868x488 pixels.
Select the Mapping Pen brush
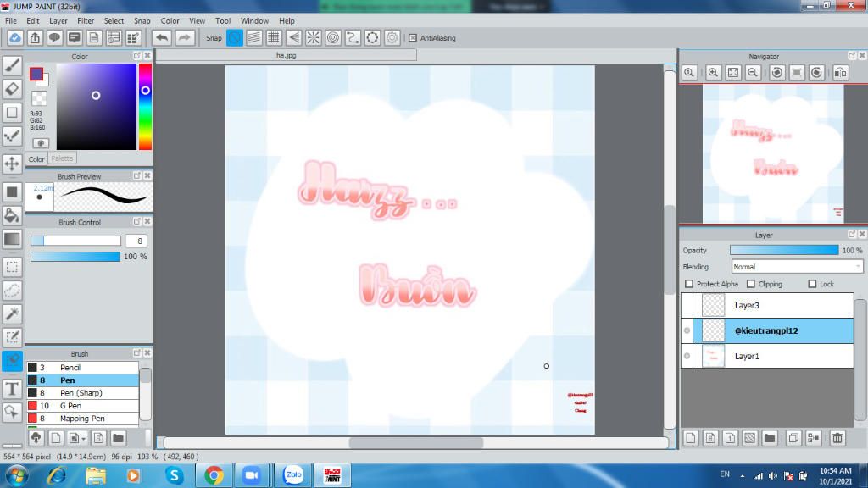[82, 419]
